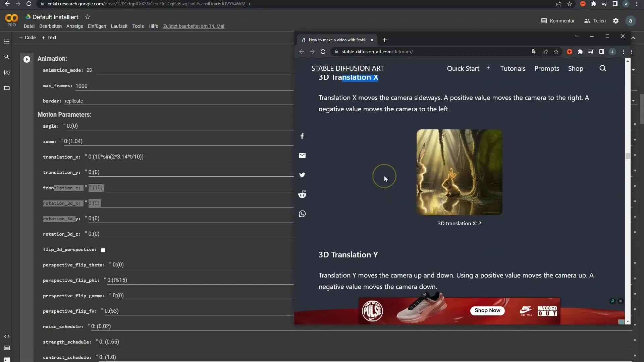The image size is (644, 362).
Task: Go back in the front browser window
Action: (301, 52)
